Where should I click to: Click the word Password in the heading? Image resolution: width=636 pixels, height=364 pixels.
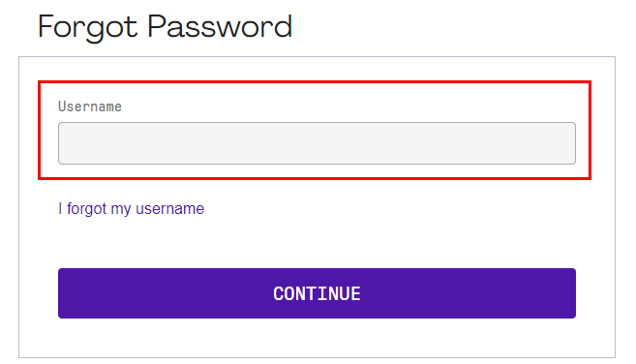(220, 26)
